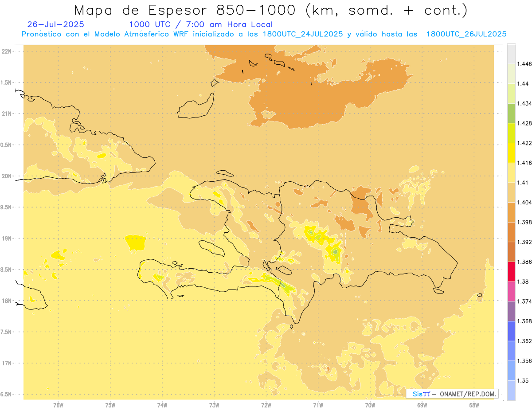
Task: Click legend value 1.374
Action: coord(525,301)
